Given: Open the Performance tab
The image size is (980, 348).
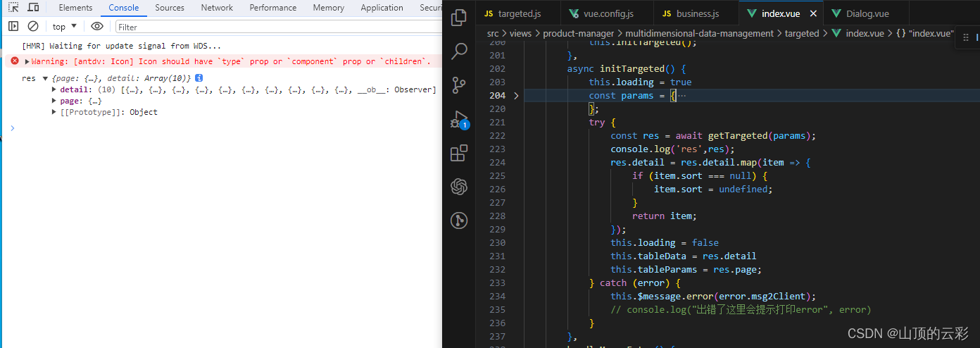Looking at the screenshot, I should point(273,8).
